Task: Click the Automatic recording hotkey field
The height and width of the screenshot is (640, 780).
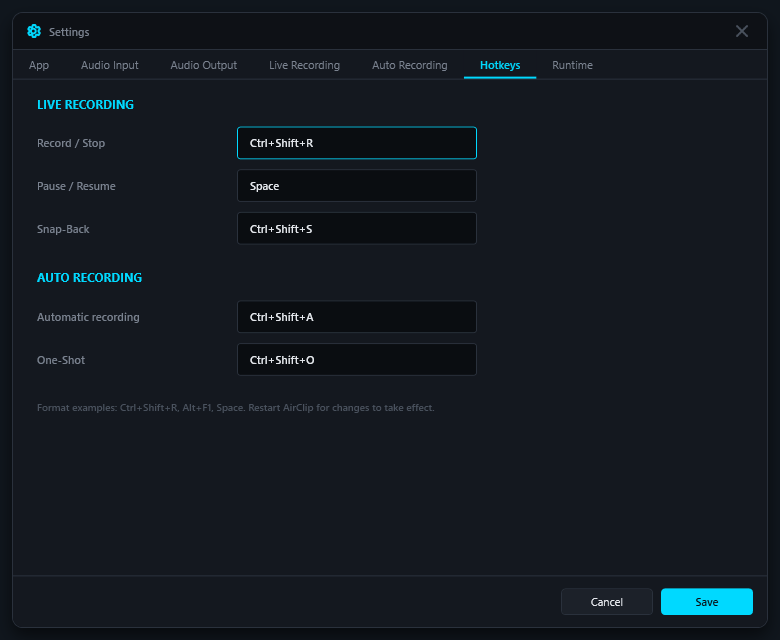Action: tap(357, 317)
